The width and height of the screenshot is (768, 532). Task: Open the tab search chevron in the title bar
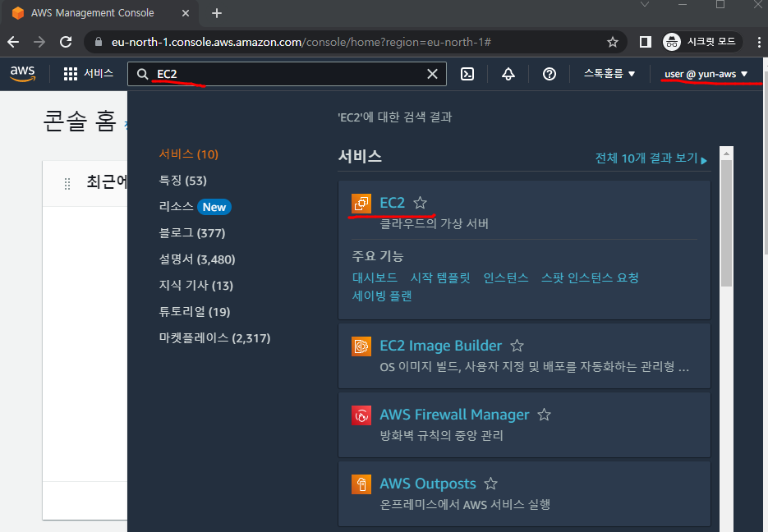point(645,4)
